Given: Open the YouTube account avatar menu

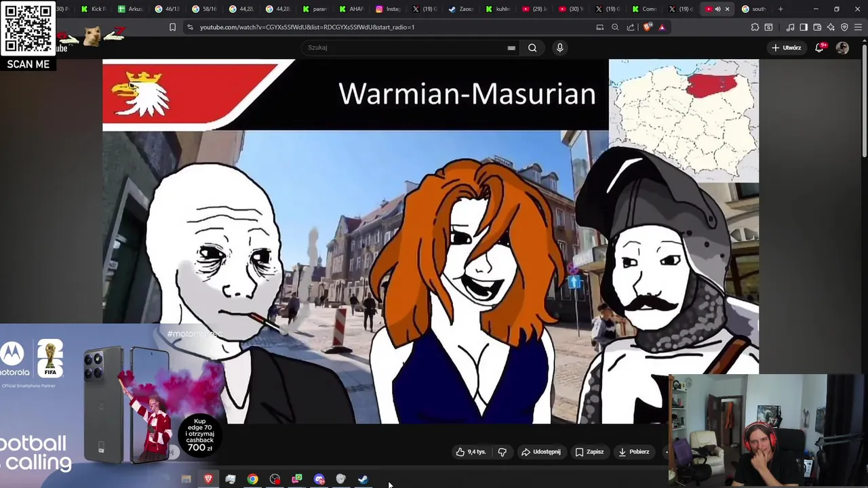Looking at the screenshot, I should click(x=842, y=47).
